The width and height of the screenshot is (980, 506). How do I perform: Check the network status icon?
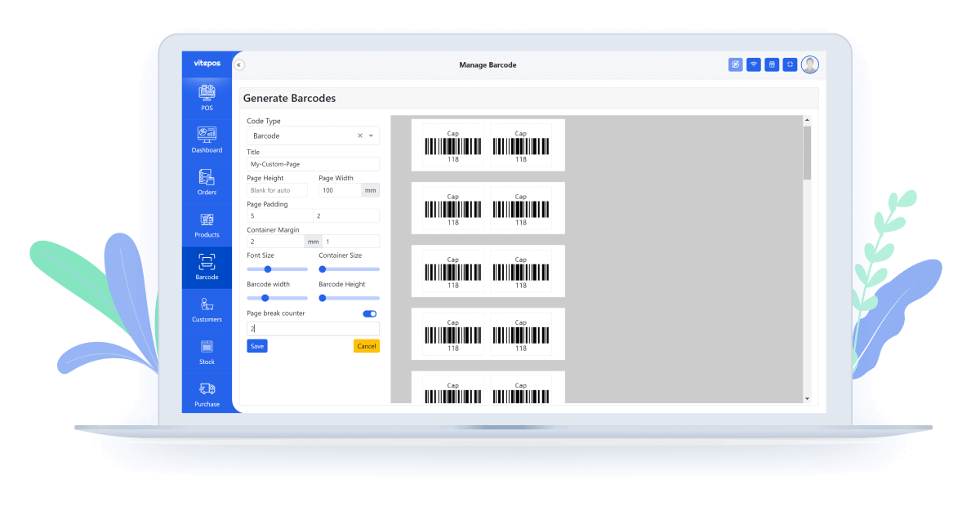click(753, 64)
